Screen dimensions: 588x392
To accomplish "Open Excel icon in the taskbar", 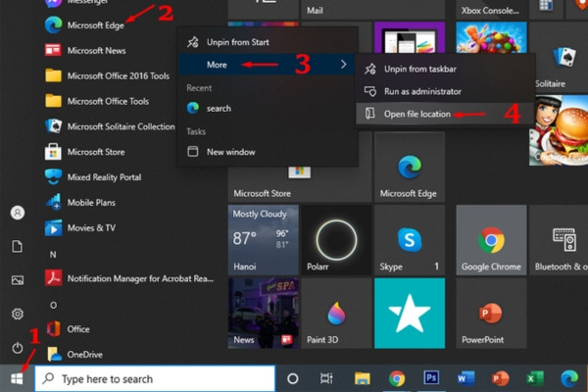I will pos(535,378).
